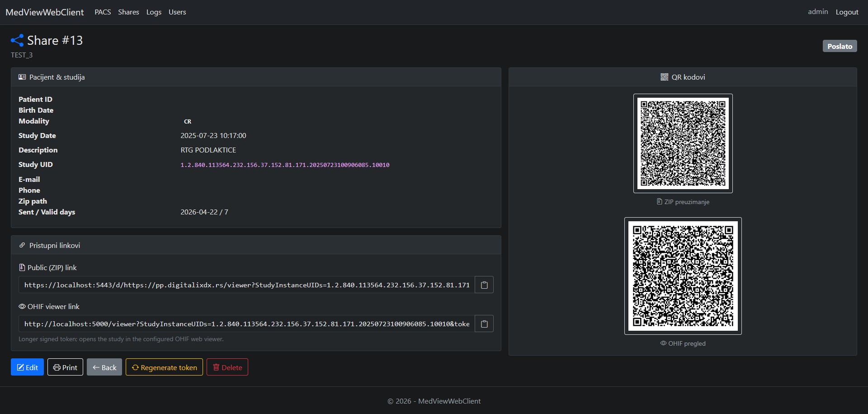This screenshot has width=868, height=414.
Task: Click the ZIP preuzimanje QR code
Action: [x=683, y=143]
